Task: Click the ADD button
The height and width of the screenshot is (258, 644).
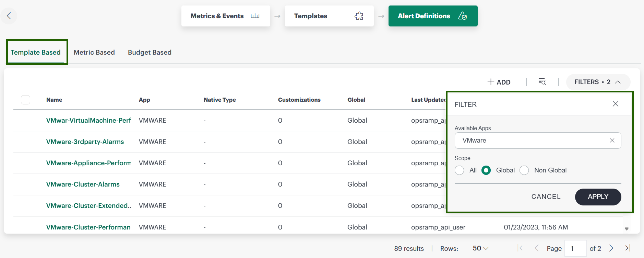Action: click(499, 82)
